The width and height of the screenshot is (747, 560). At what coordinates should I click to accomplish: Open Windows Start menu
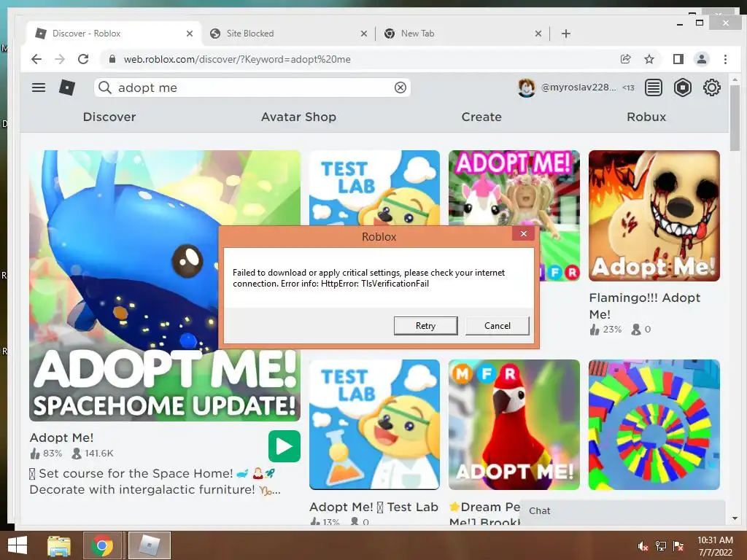coord(18,545)
